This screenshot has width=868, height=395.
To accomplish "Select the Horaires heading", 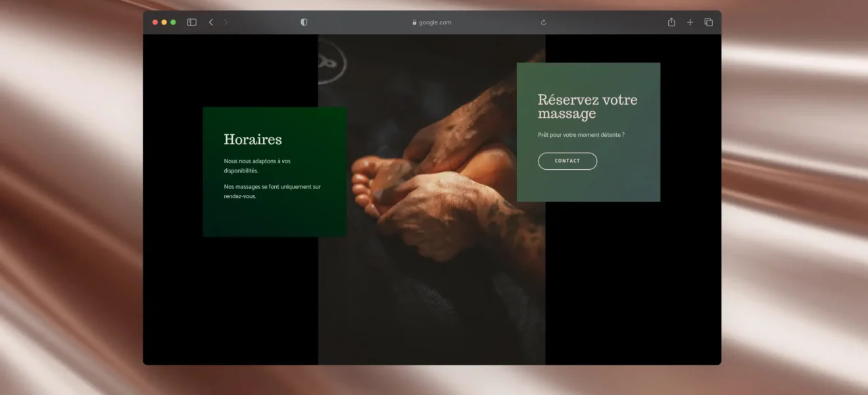I will tap(253, 140).
